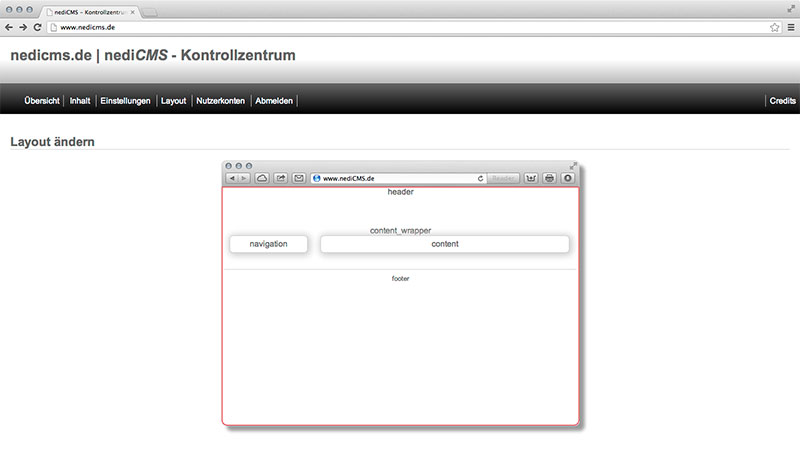800x454 pixels.
Task: Select the content_wrapper label in the preview
Action: [x=401, y=231]
